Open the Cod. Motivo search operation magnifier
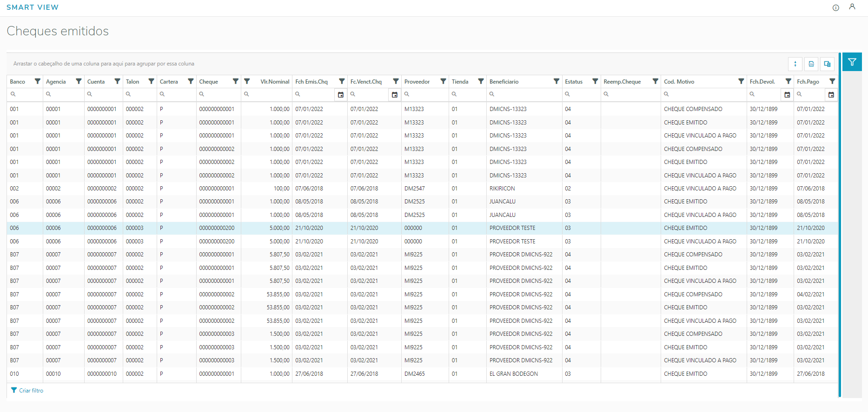Screen dimensions: 868x412 pos(666,94)
